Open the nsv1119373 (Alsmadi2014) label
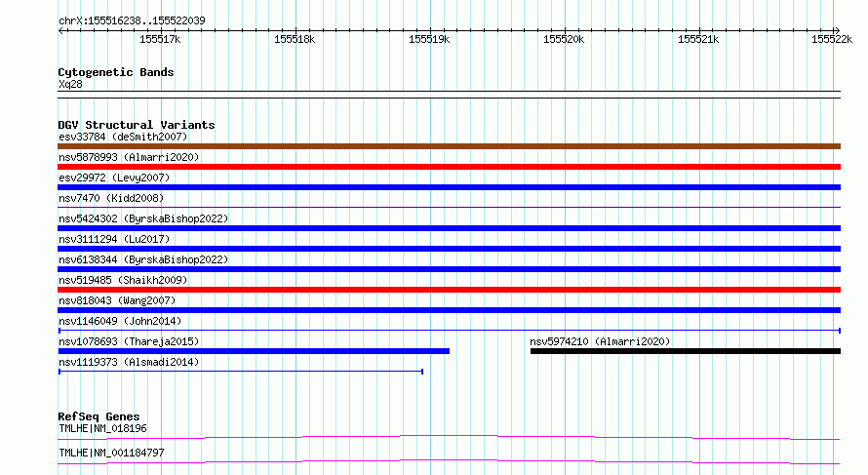The height and width of the screenshot is (475, 868). click(129, 362)
